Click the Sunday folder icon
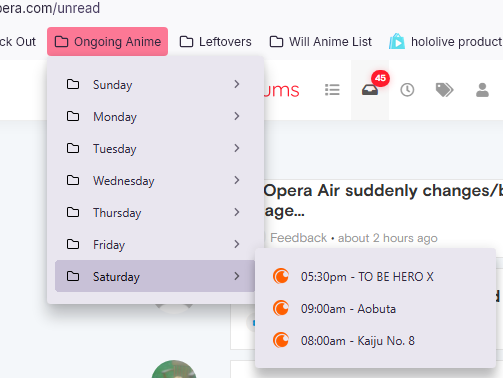 [73, 84]
